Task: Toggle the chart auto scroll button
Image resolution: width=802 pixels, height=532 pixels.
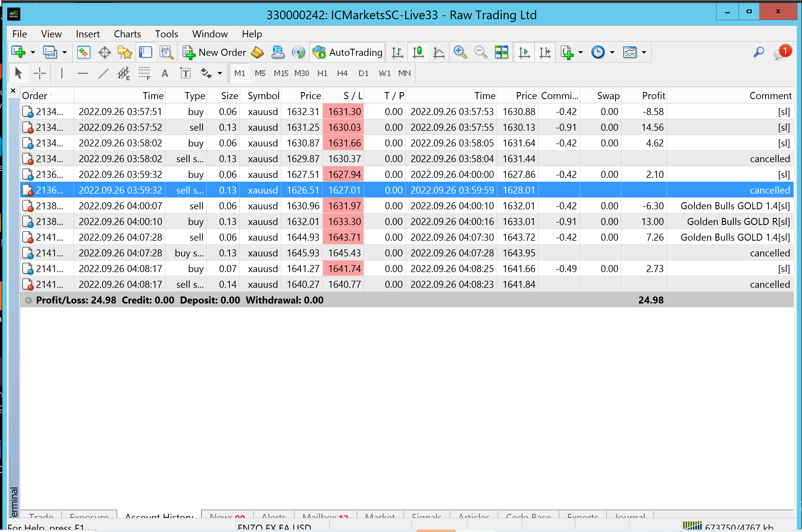Action: (x=524, y=53)
